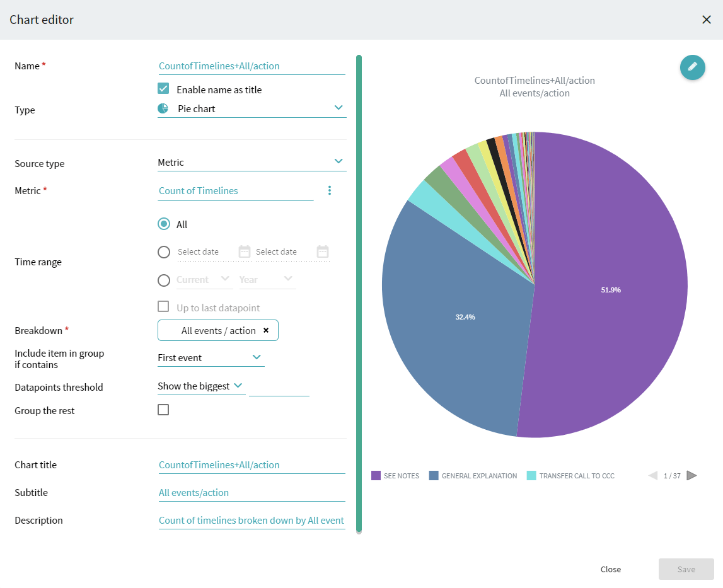
Task: Select the Current period radio option
Action: (x=164, y=280)
